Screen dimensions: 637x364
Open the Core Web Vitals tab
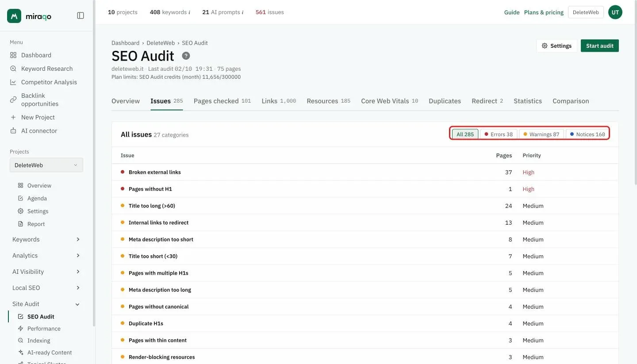click(389, 101)
